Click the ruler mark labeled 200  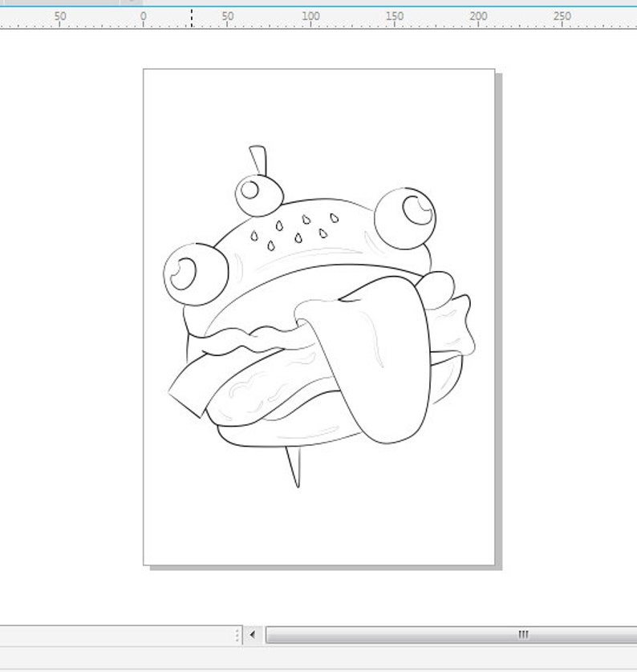click(478, 17)
